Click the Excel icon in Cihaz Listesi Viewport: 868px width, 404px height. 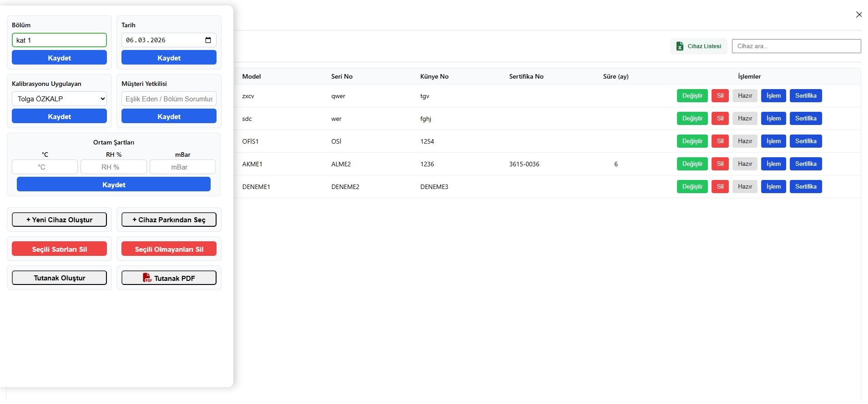[x=680, y=46]
